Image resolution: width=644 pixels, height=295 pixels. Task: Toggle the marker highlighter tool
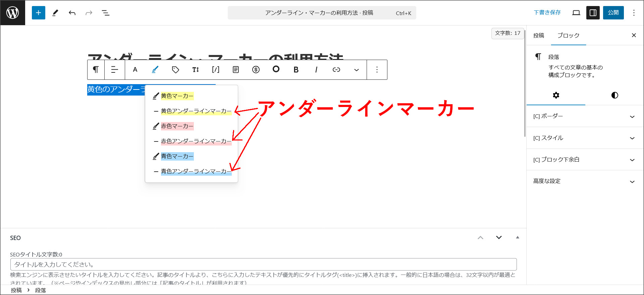tap(155, 70)
